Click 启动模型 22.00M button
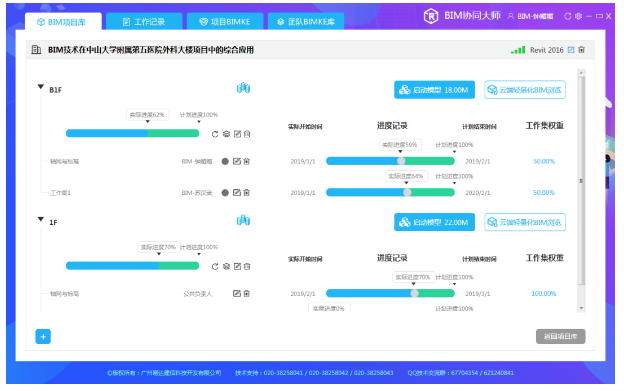The height and width of the screenshot is (391, 624). pos(434,222)
